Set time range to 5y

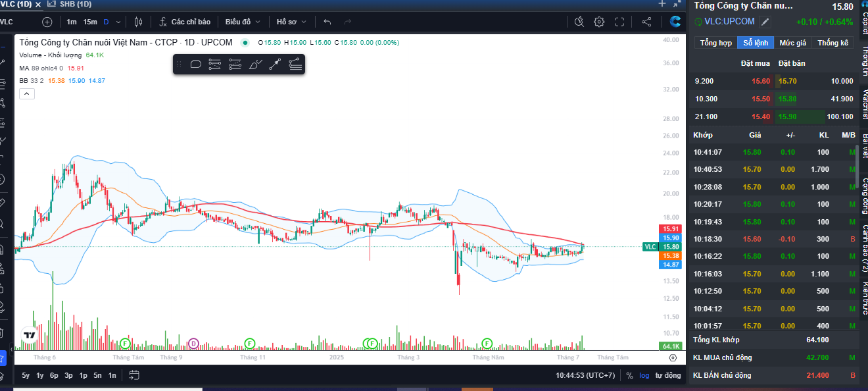click(26, 375)
